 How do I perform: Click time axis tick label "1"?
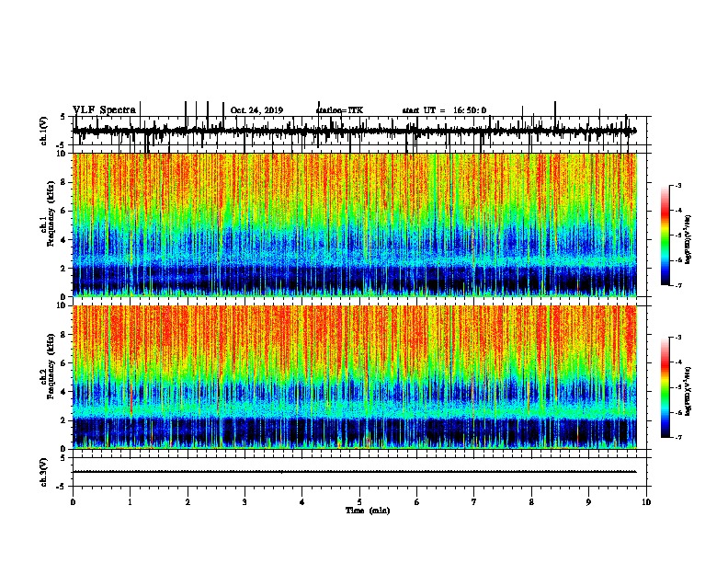tap(131, 502)
